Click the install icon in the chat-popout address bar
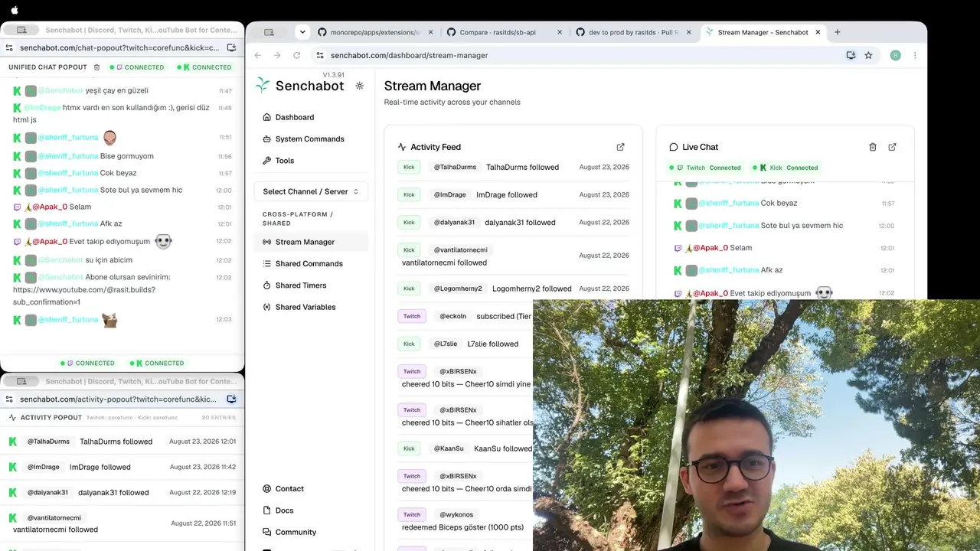 point(231,47)
